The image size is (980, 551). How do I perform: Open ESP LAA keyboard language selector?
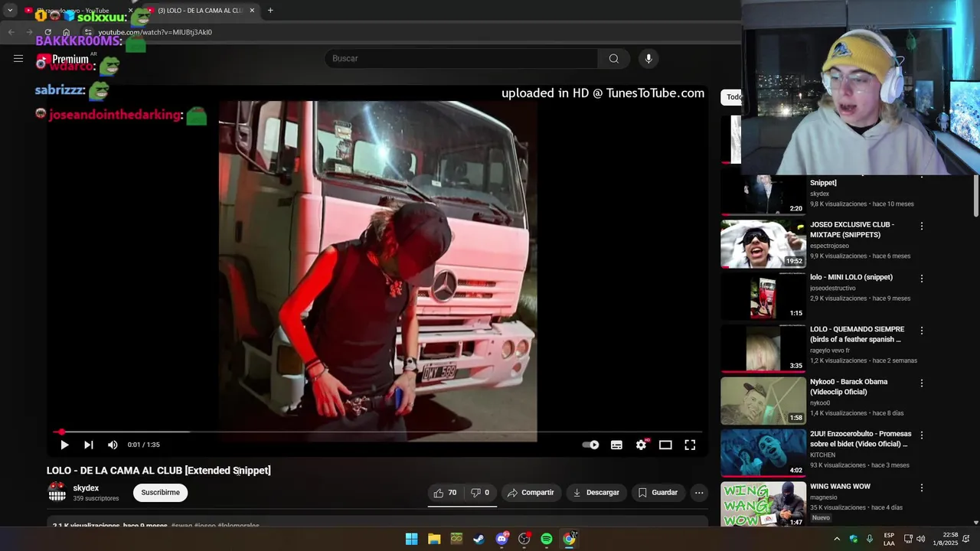[x=889, y=539]
